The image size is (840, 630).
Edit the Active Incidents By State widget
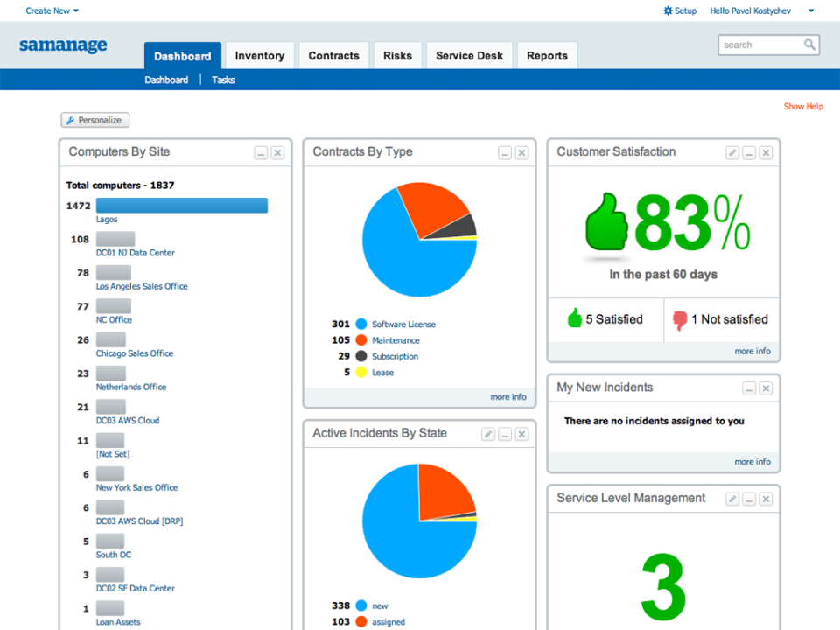[488, 433]
